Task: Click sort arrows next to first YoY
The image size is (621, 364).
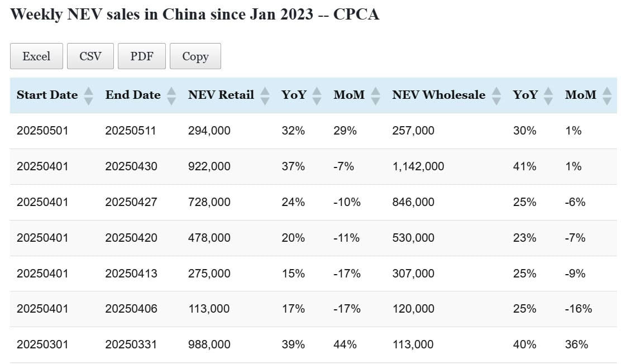Action: click(x=317, y=95)
